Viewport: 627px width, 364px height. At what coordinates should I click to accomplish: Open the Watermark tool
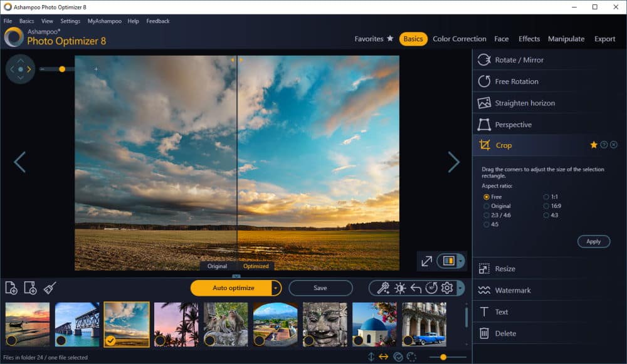(x=512, y=290)
